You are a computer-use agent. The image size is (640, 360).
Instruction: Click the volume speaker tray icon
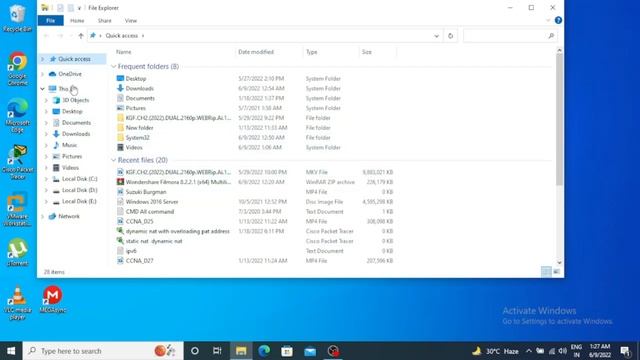[x=562, y=351]
